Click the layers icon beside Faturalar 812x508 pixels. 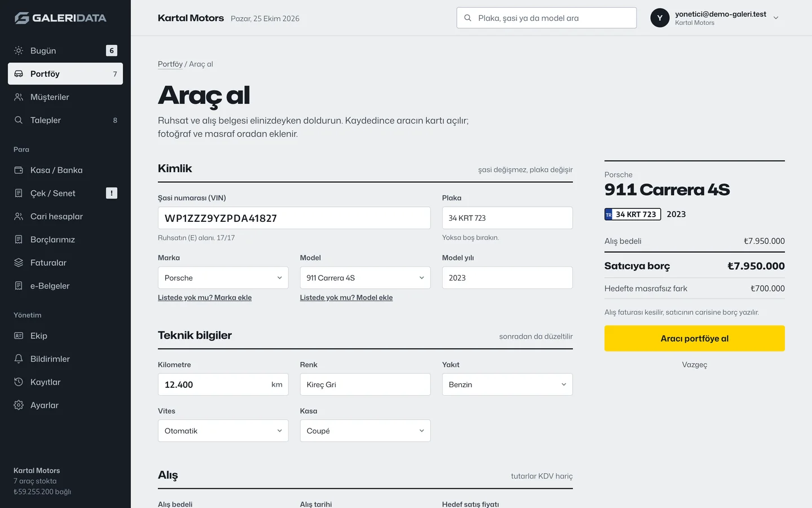19,262
